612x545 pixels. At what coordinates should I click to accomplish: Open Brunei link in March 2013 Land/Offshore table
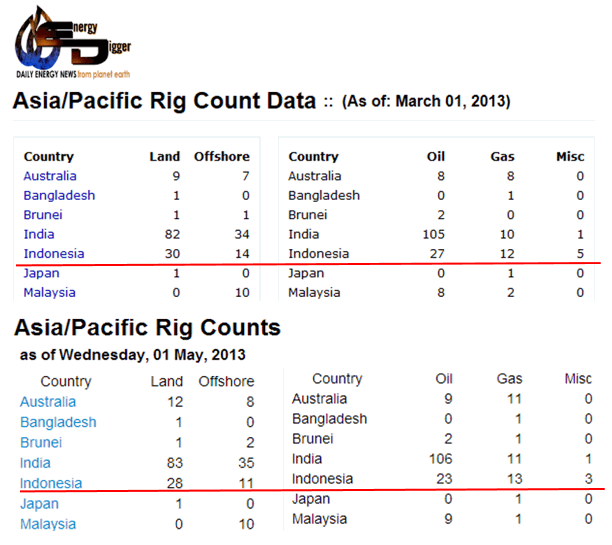[x=43, y=215]
